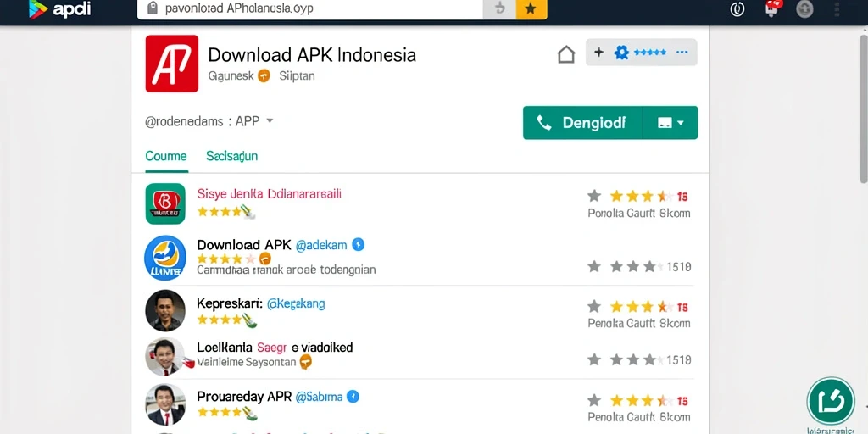Open the Loelkanla avatar thumbnail
Screen dimensions: 868x434
(165, 356)
